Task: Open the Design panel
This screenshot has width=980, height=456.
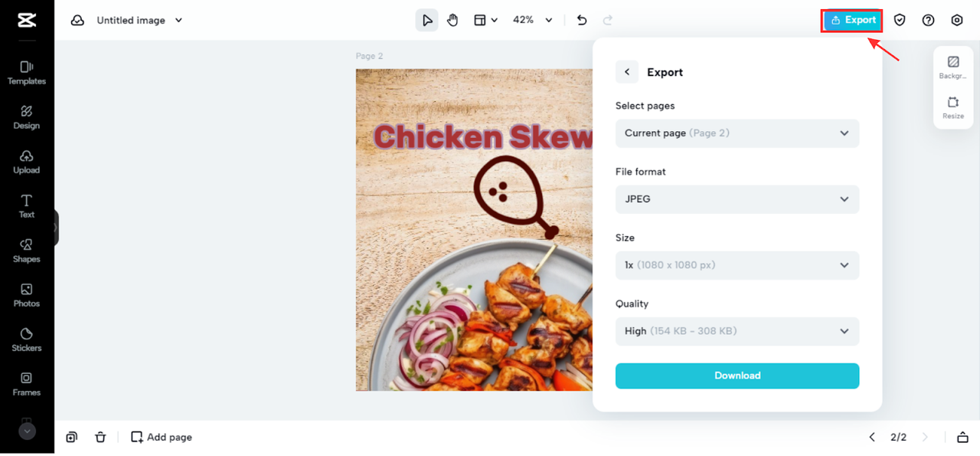Action: pyautogui.click(x=27, y=117)
